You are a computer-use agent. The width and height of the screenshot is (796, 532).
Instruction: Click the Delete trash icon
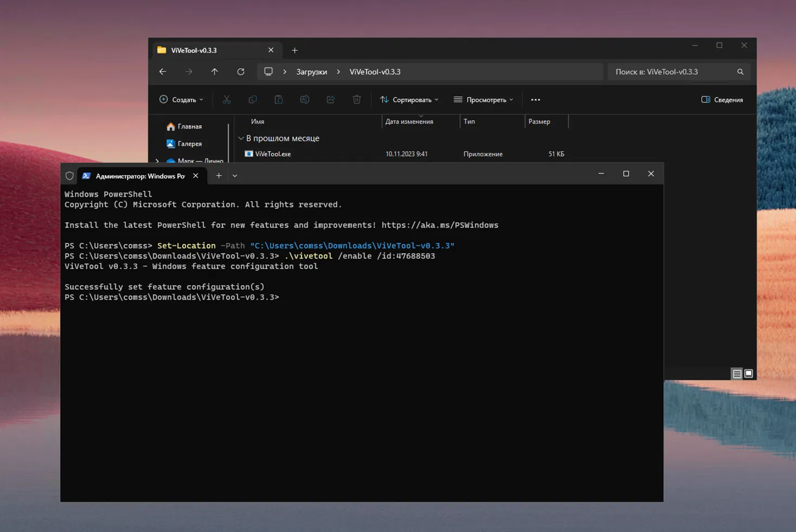357,100
